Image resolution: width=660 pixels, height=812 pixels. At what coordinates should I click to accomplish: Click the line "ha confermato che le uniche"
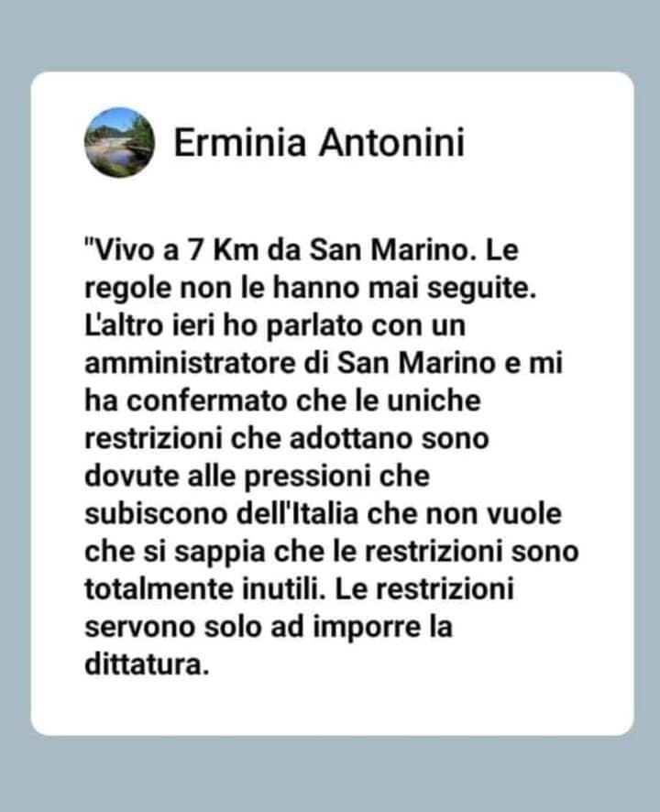click(x=282, y=401)
